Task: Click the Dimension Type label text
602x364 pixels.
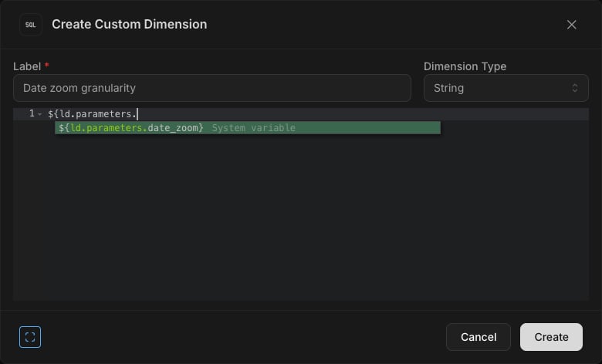Action: tap(465, 66)
